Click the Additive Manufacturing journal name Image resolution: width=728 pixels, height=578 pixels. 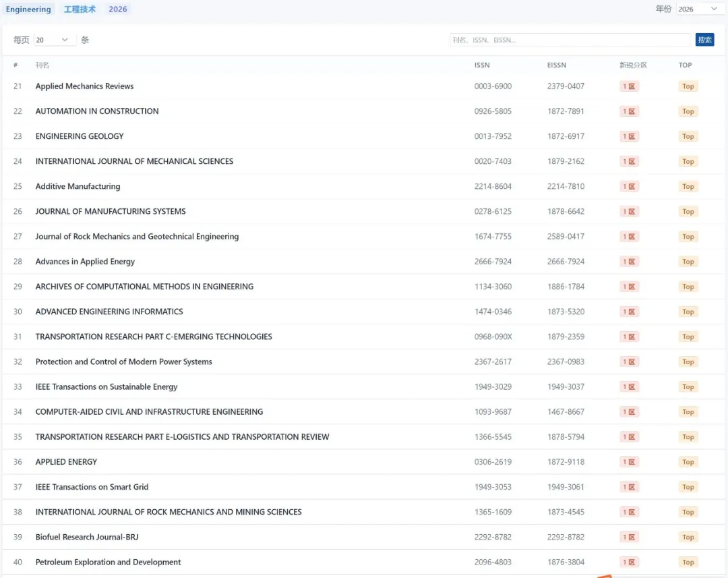coord(78,186)
